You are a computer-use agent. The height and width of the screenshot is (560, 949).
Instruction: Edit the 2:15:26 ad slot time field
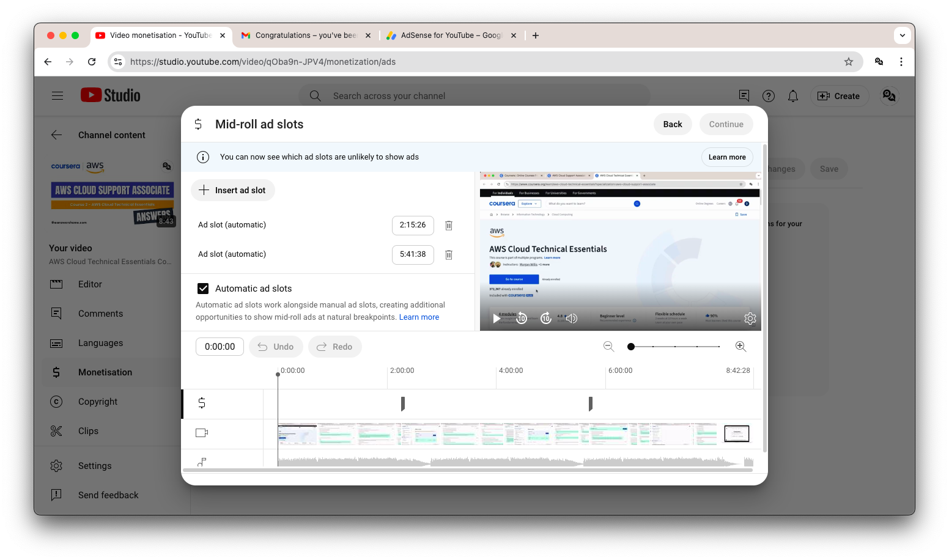(413, 225)
